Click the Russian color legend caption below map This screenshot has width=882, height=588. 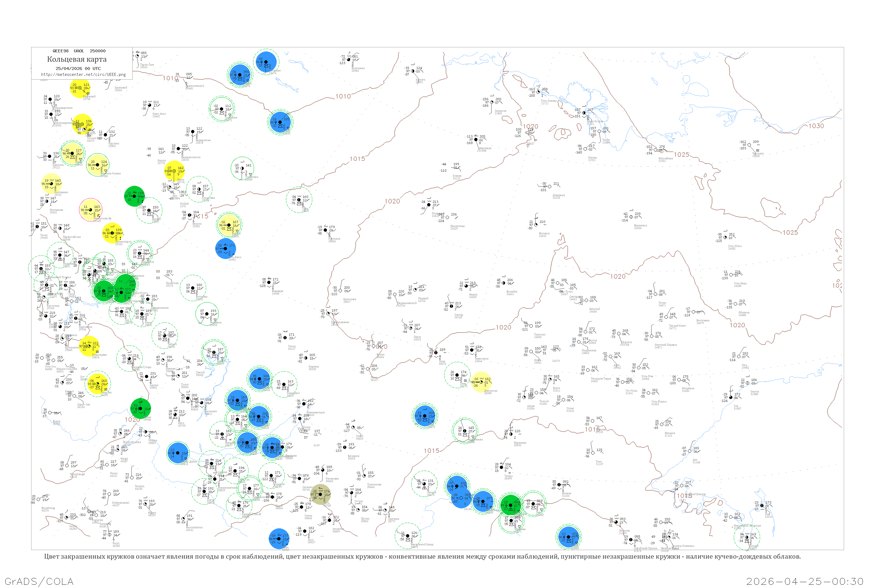[422, 557]
